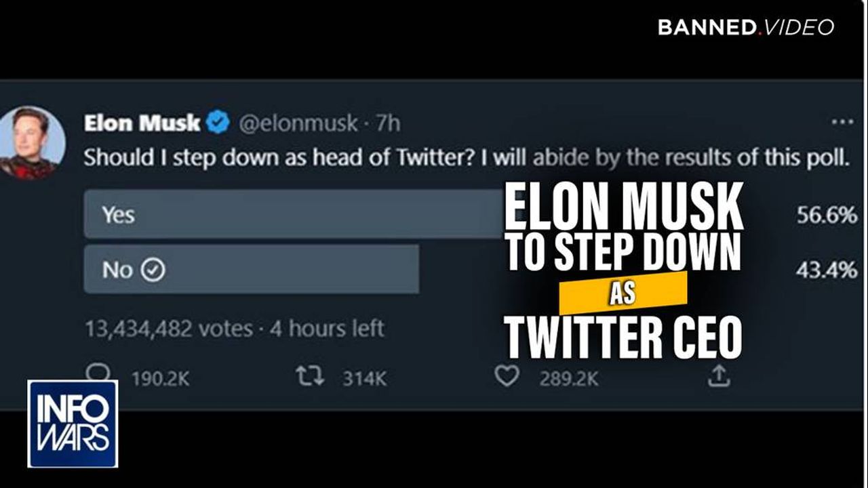Click the Infowars logo
The image size is (868, 488).
(x=73, y=424)
